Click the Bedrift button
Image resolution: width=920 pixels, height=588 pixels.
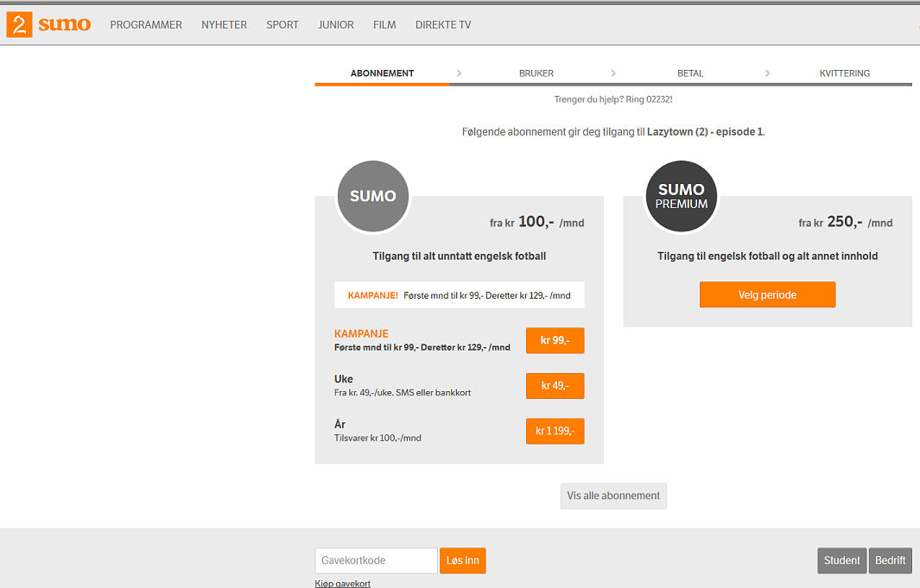tap(890, 560)
